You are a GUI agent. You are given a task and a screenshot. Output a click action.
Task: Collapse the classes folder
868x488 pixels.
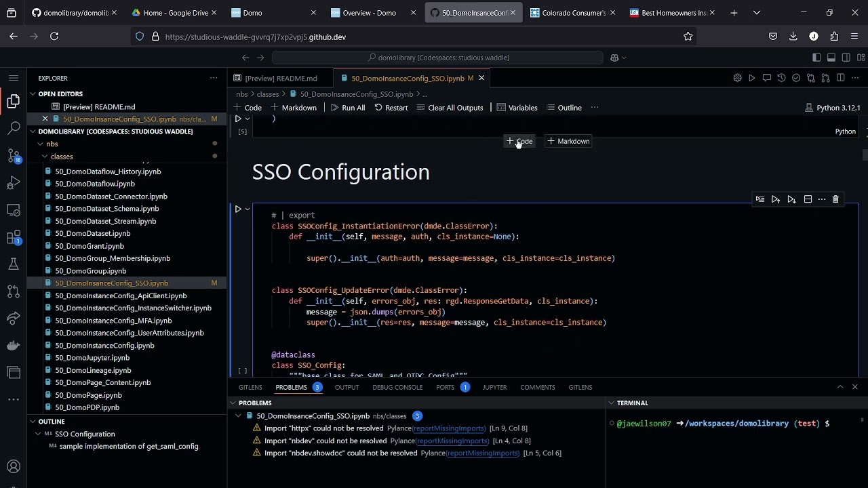(45, 157)
